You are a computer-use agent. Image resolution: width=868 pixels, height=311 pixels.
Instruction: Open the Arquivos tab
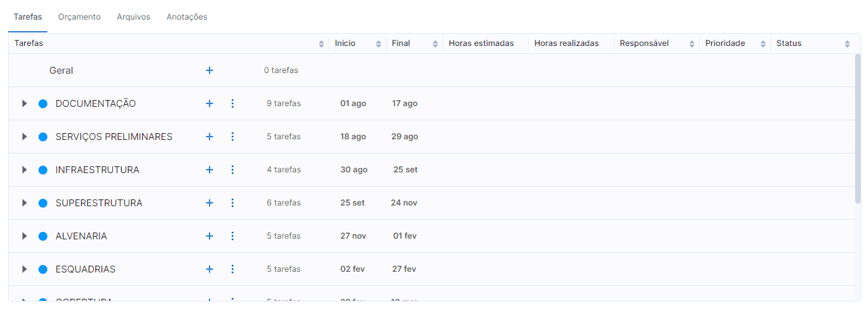(133, 17)
